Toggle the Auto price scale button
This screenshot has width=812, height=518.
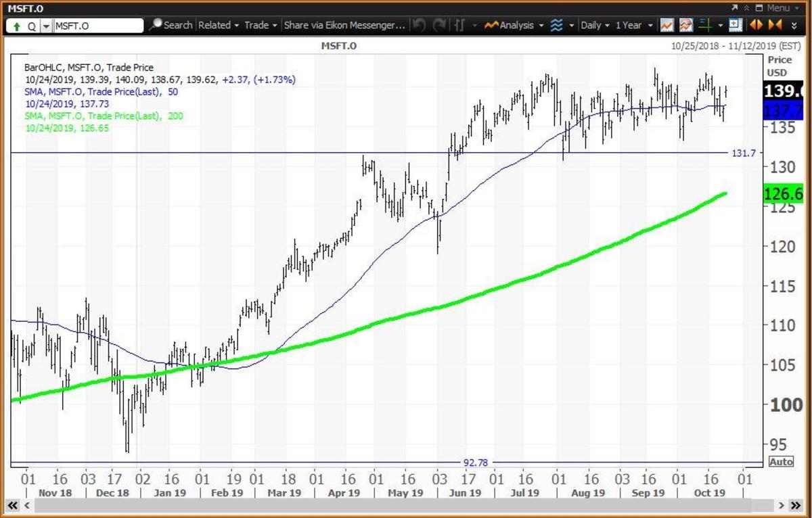[x=781, y=462]
